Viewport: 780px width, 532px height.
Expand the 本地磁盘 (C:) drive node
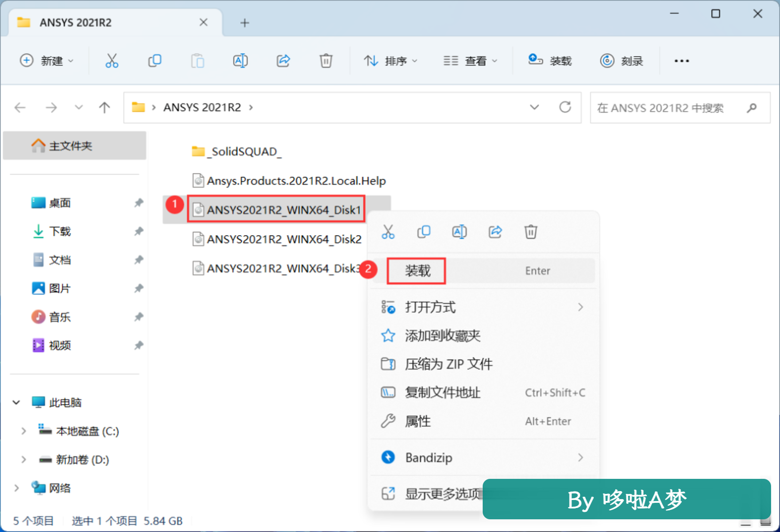point(24,431)
